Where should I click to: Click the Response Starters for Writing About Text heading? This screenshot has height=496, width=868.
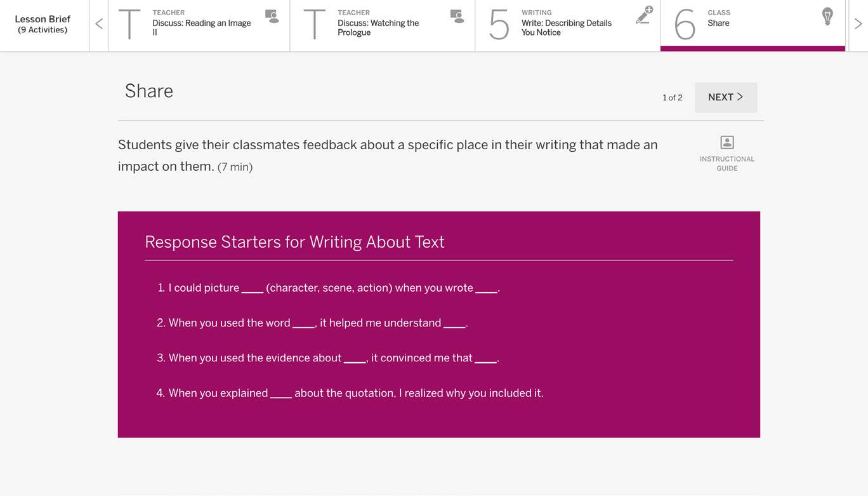pyautogui.click(x=294, y=242)
